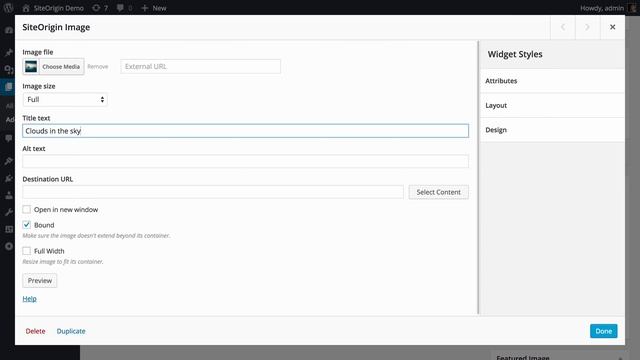640x360 pixels.
Task: Open the SiteOrigin Demo home link
Action: (53, 8)
